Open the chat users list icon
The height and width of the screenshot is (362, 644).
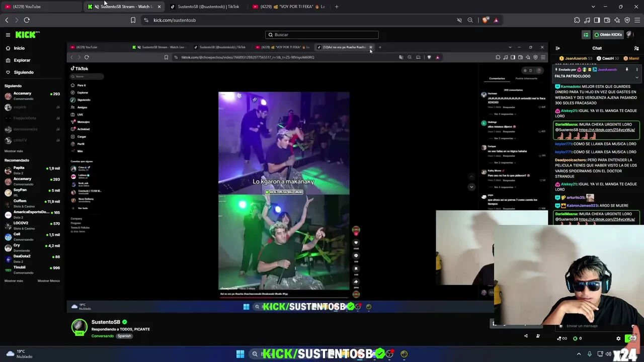pyautogui.click(x=636, y=48)
